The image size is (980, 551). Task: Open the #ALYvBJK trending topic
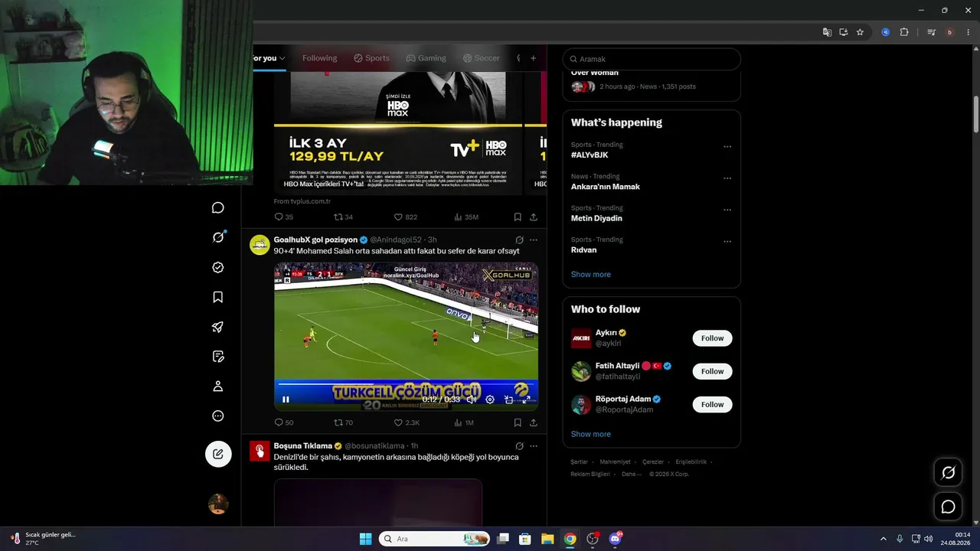click(590, 155)
